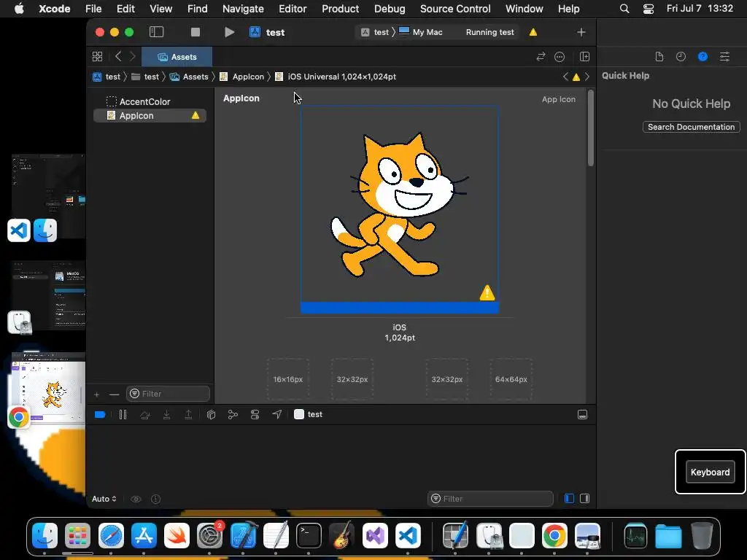Pause program execution
The image size is (747, 560).
pos(123,414)
